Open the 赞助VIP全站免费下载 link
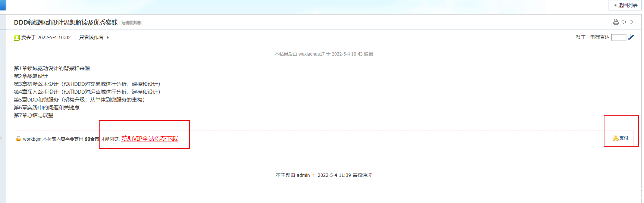Viewport: 644px width, 203px height. coord(150,138)
